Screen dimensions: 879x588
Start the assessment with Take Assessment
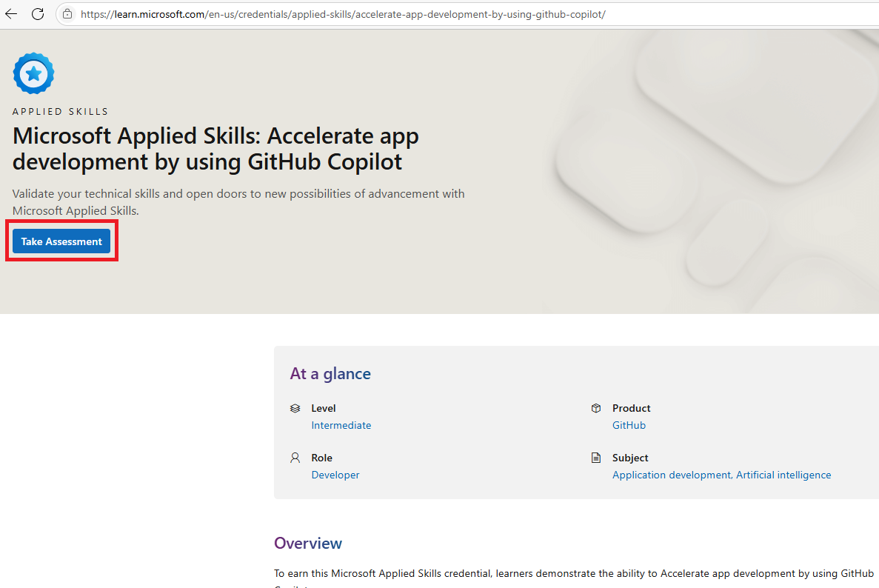(x=61, y=241)
